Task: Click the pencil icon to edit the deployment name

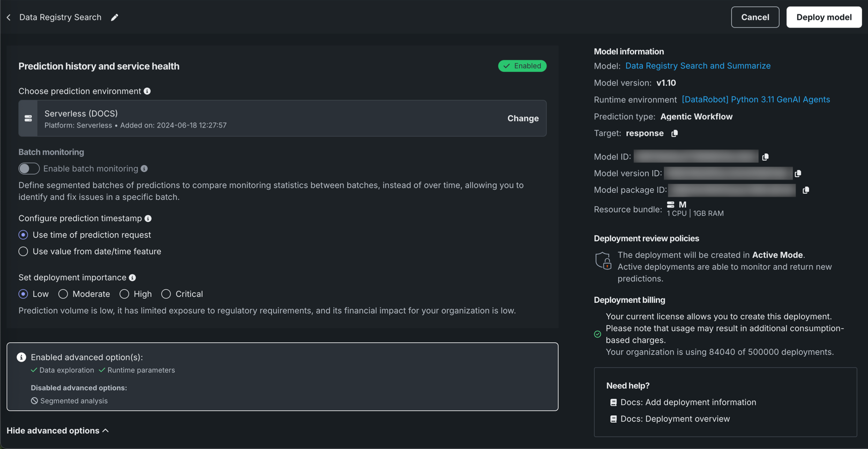Action: click(115, 17)
